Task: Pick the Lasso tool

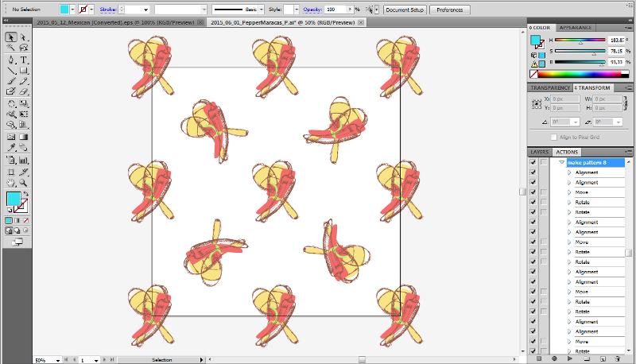Action: 24,48
